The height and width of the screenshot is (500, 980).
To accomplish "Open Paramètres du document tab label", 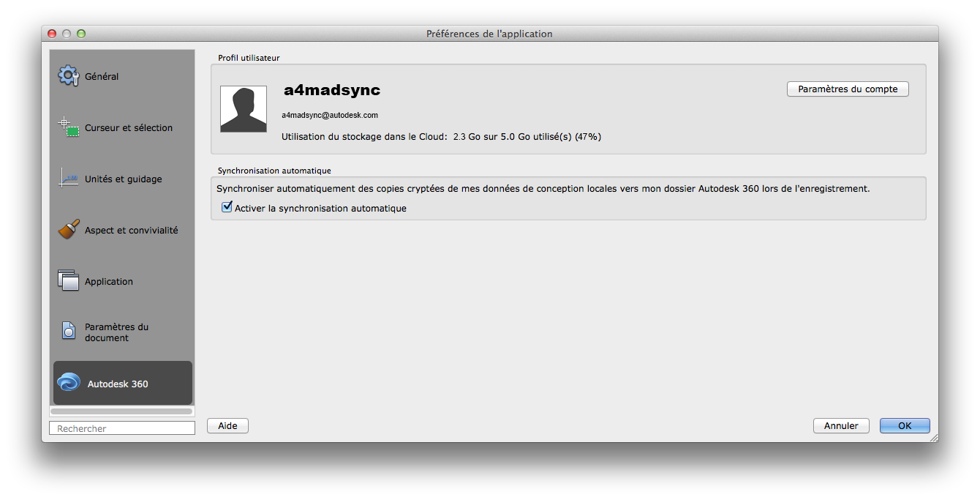I will tap(117, 332).
